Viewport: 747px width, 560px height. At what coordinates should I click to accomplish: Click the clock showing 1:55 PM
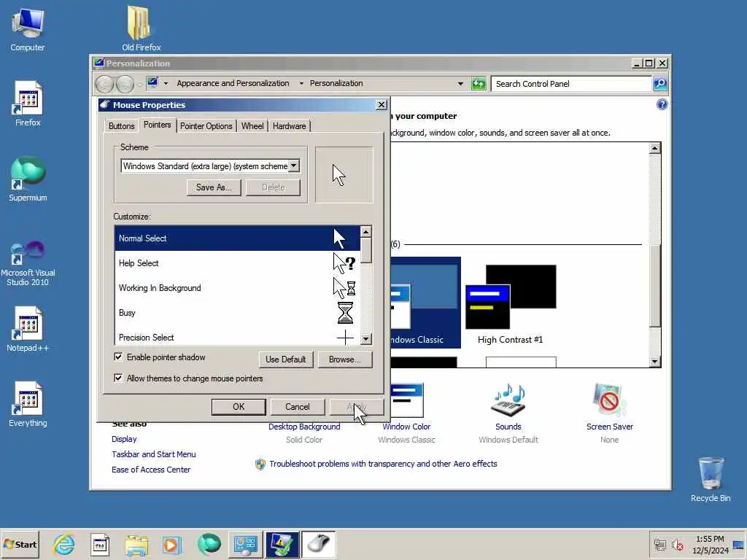pos(710,539)
